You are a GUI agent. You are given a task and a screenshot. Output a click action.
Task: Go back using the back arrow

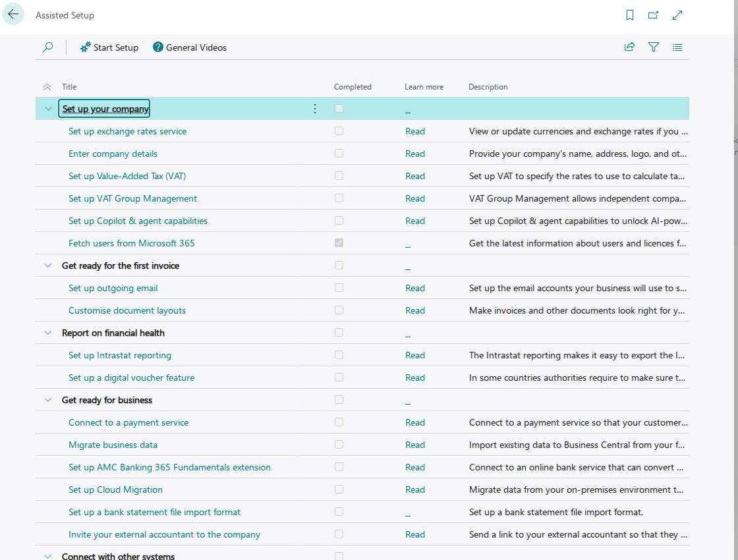pyautogui.click(x=13, y=14)
